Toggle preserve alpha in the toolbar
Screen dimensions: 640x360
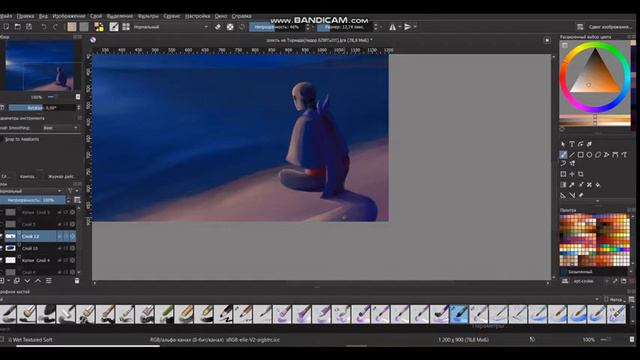point(230,27)
